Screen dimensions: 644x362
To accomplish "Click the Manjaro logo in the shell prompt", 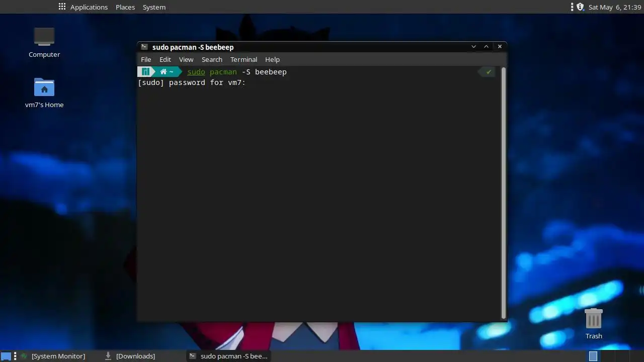I will tap(145, 72).
